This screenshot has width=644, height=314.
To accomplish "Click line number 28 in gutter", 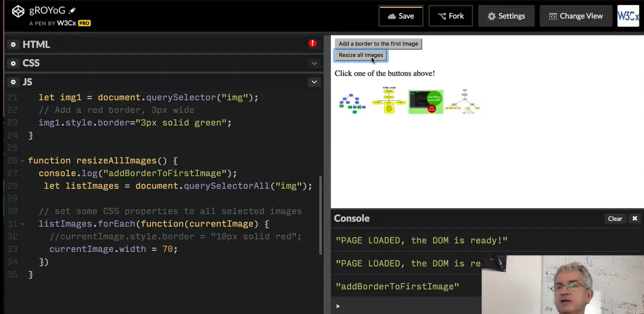I will pos(12,186).
